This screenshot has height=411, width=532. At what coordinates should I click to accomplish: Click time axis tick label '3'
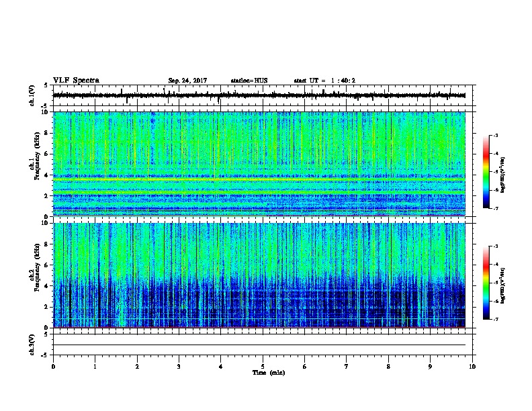click(x=179, y=367)
